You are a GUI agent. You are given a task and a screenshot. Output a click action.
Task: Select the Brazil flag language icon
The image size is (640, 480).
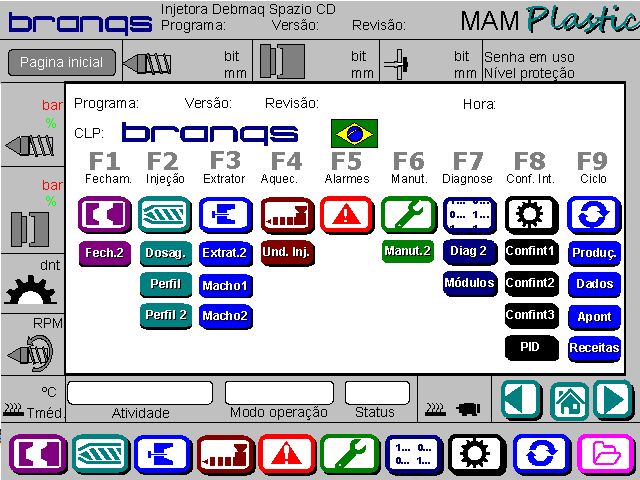coord(354,133)
